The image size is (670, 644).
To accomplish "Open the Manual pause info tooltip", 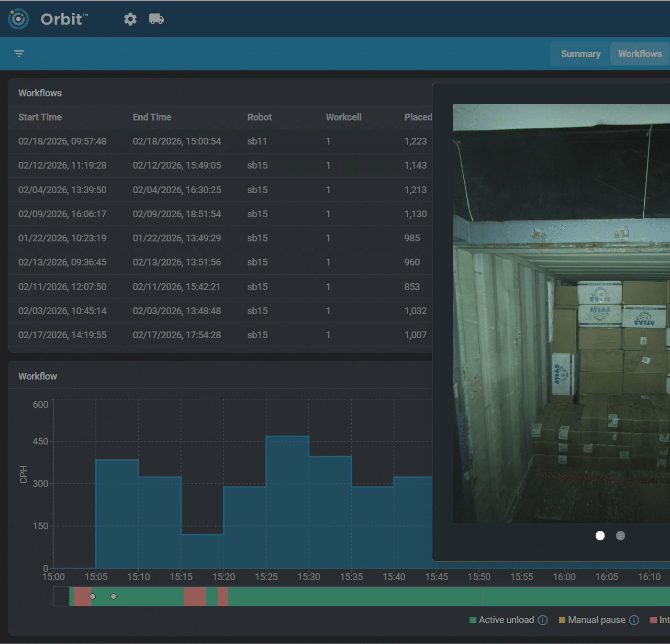I will 634,620.
